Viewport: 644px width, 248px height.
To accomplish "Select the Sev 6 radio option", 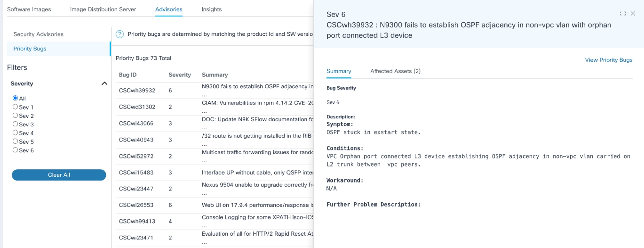I will (15, 150).
